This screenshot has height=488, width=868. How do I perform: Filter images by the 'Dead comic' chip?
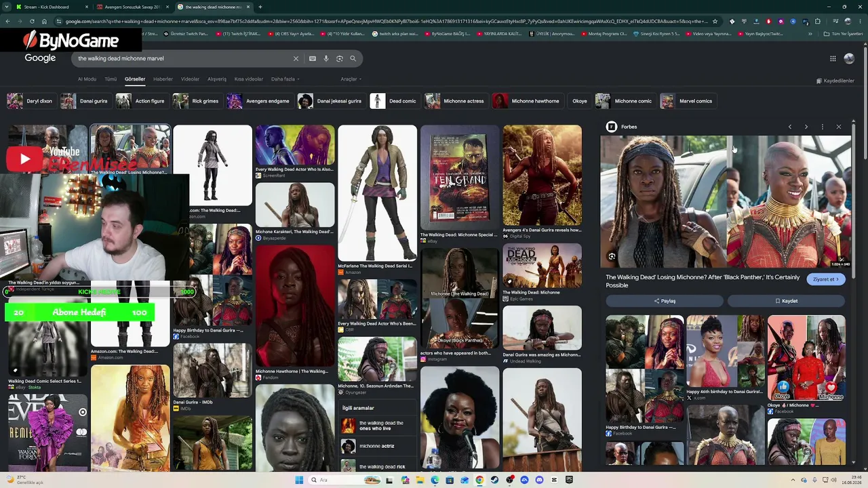pyautogui.click(x=394, y=101)
